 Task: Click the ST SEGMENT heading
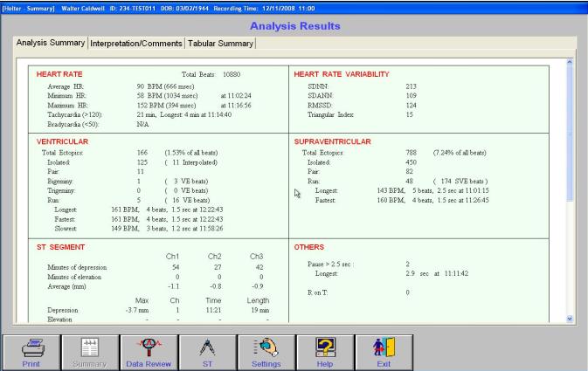(60, 247)
